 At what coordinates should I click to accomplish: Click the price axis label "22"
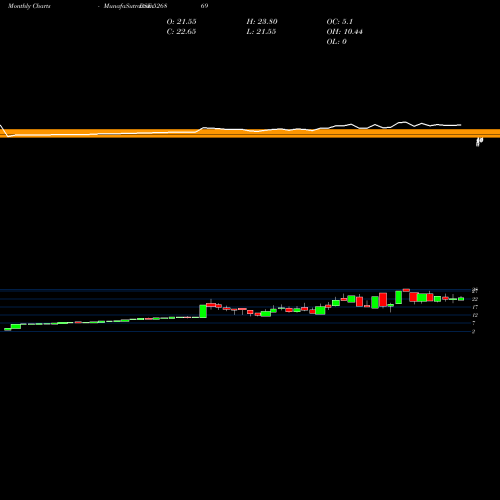[x=475, y=299]
